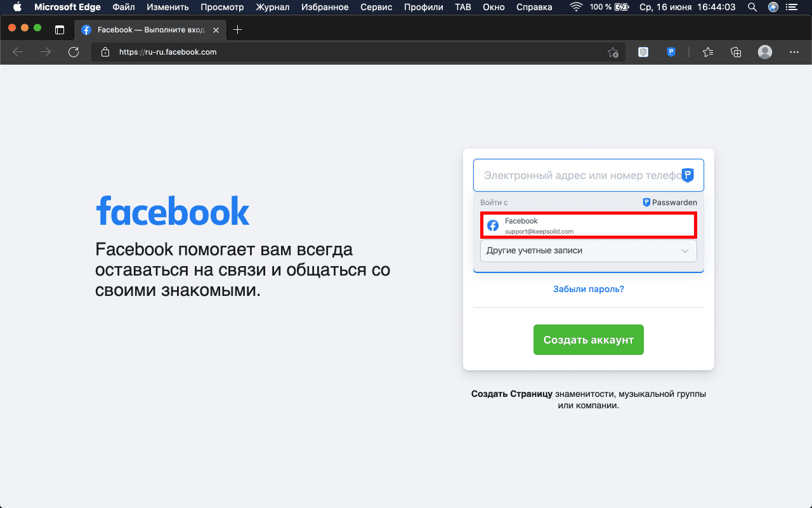The height and width of the screenshot is (508, 812).
Task: Select the Facebook support@keepsolid.com account entry
Action: click(x=588, y=225)
